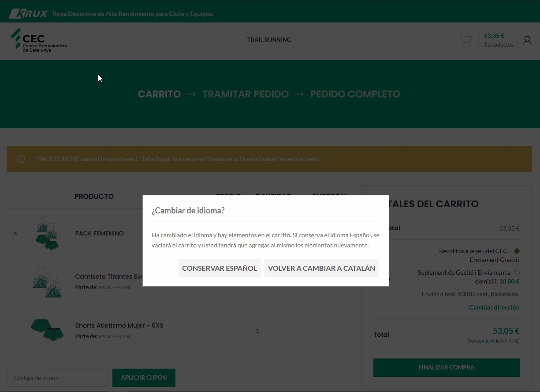Click the Krux logo in top banner
This screenshot has height=392, width=540.
(29, 14)
